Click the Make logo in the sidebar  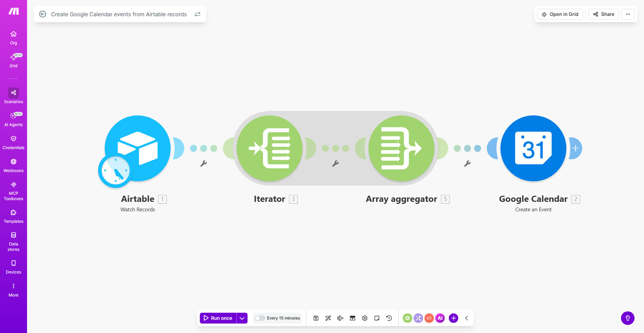pyautogui.click(x=14, y=11)
